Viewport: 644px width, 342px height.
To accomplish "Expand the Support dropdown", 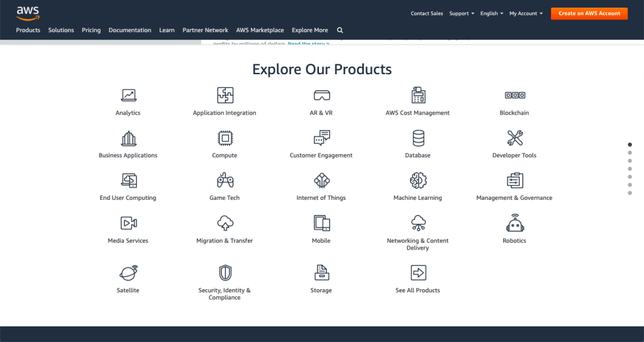I will 462,14.
